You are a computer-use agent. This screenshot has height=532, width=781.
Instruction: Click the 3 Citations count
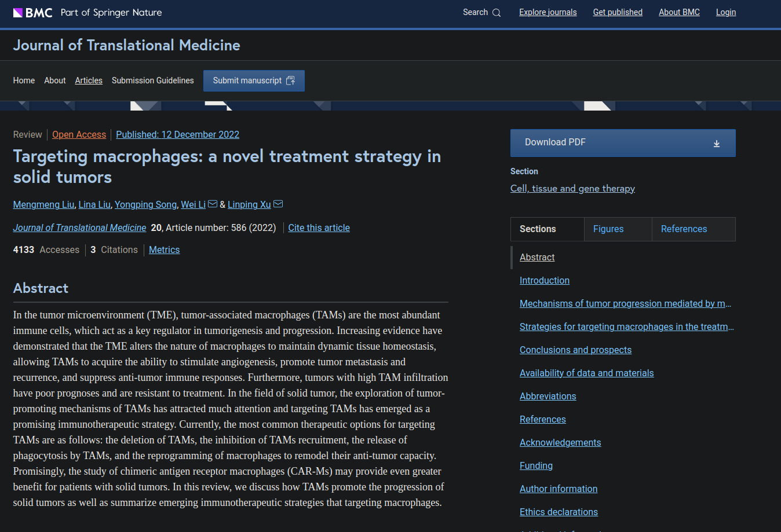click(x=114, y=250)
